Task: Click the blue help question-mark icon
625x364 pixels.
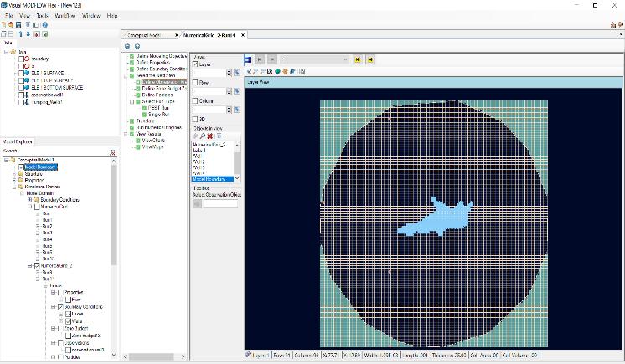Action: [x=44, y=25]
